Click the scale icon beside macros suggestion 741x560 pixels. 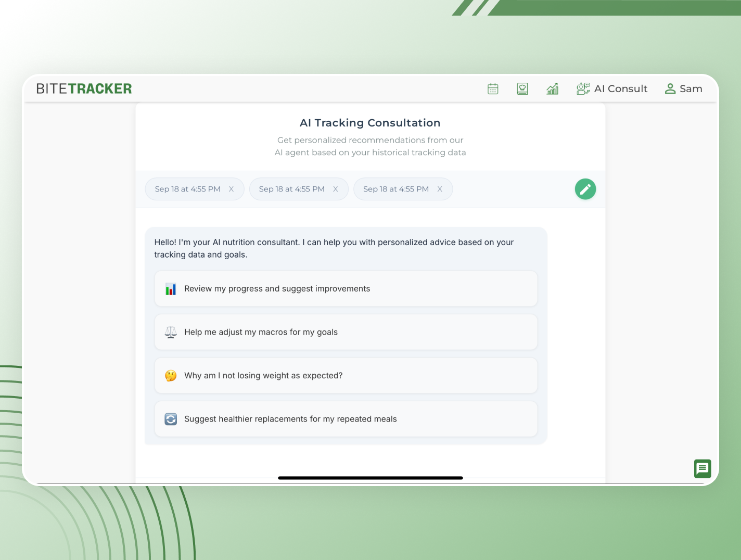click(170, 332)
